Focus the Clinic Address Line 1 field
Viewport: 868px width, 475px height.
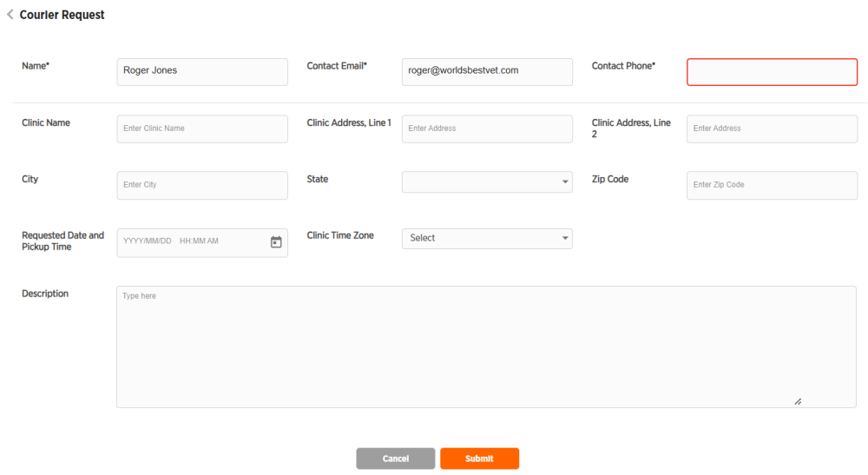click(x=487, y=129)
